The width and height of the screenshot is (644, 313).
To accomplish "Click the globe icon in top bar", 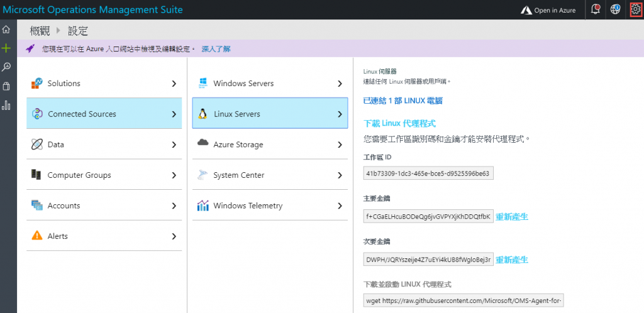I will point(615,10).
